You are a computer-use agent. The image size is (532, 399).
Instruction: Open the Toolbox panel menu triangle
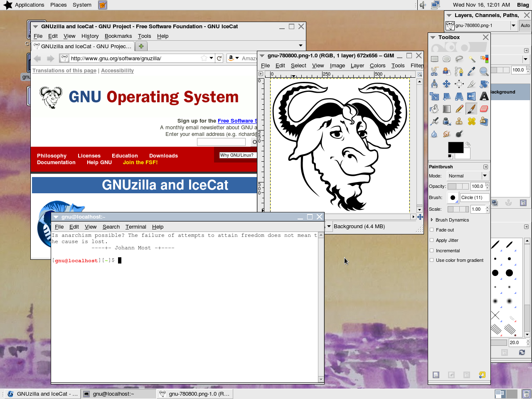[x=433, y=37]
